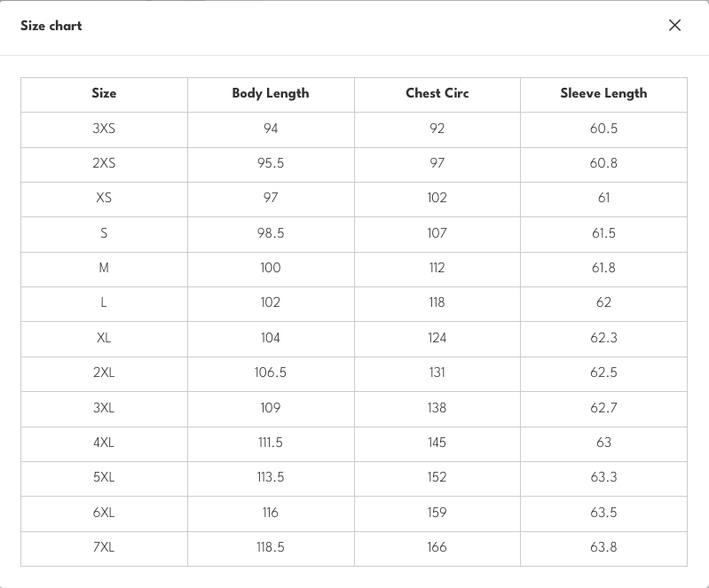This screenshot has height=588, width=709.
Task: Click the Body Length column header
Action: point(271,93)
